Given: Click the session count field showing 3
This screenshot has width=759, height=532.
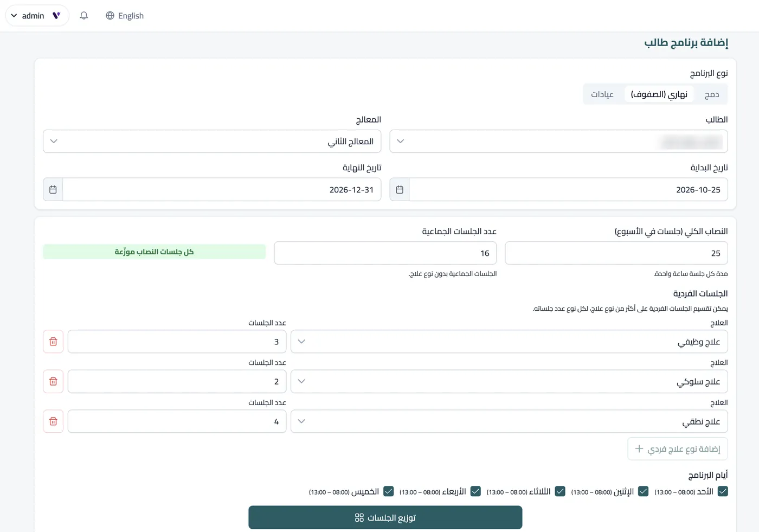Looking at the screenshot, I should [177, 342].
